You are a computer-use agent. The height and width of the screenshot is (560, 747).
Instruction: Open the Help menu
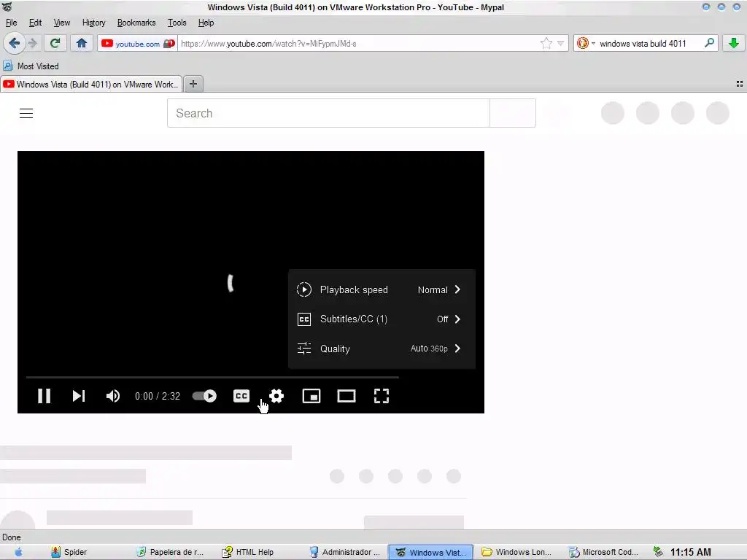pos(206,23)
